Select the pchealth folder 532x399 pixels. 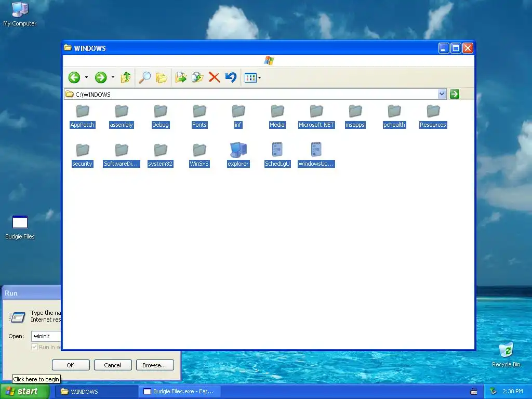pyautogui.click(x=394, y=116)
